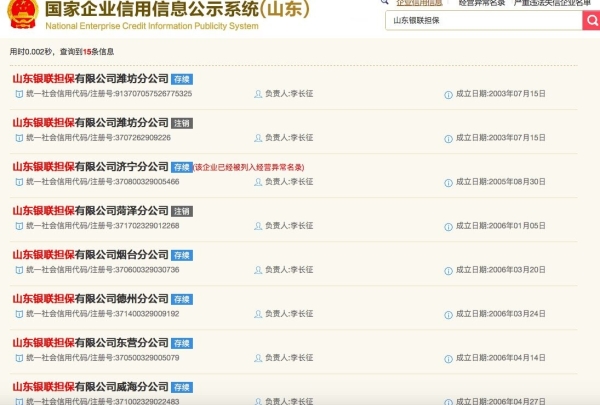Click 负责人:李长征 in 德州分公司 row
Image resolution: width=600 pixels, height=405 pixels.
[289, 314]
